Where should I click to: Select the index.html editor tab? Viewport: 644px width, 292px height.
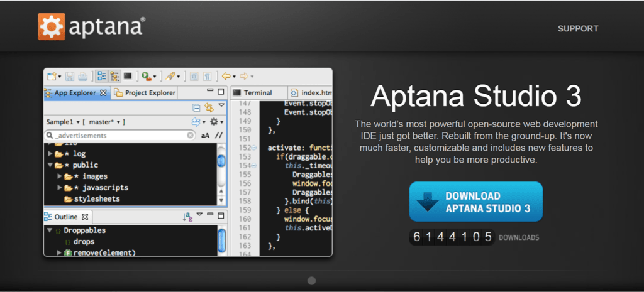[311, 93]
